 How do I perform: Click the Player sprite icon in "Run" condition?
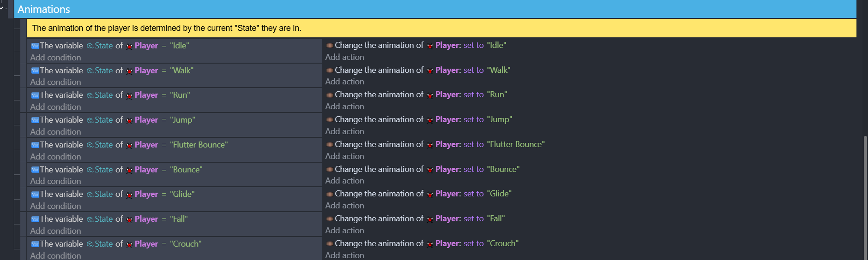(x=129, y=96)
